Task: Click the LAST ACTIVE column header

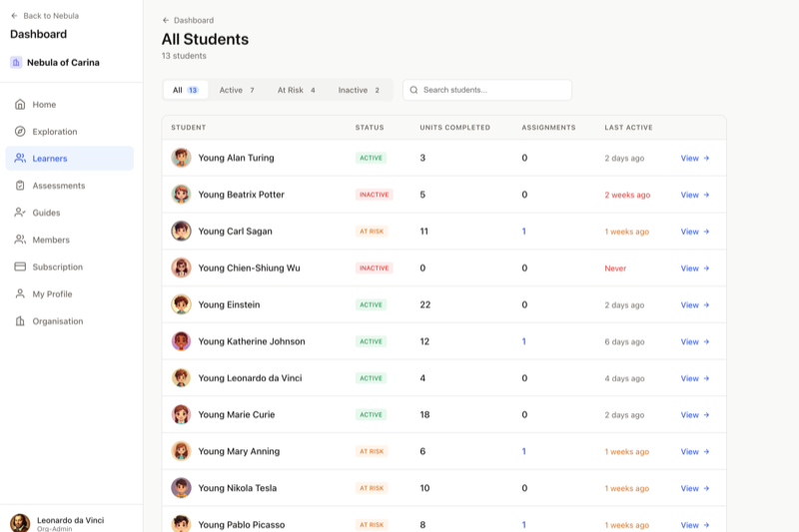Action: pos(628,128)
